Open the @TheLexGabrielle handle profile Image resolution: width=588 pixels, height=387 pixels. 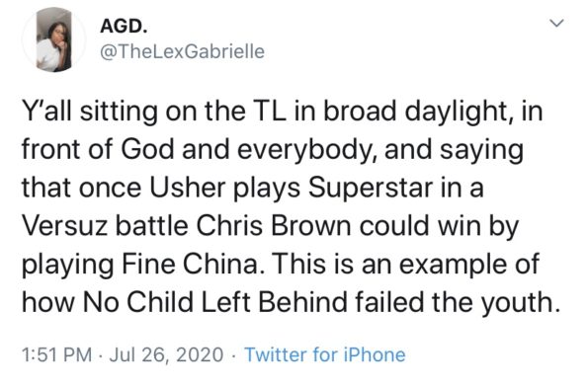pos(182,51)
